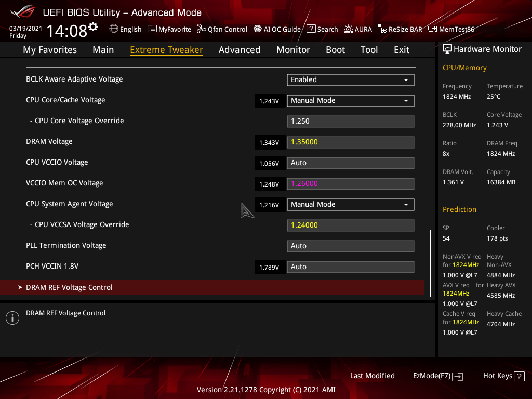
Task: Select CPU System Agent Voltage label
Action: pos(70,204)
